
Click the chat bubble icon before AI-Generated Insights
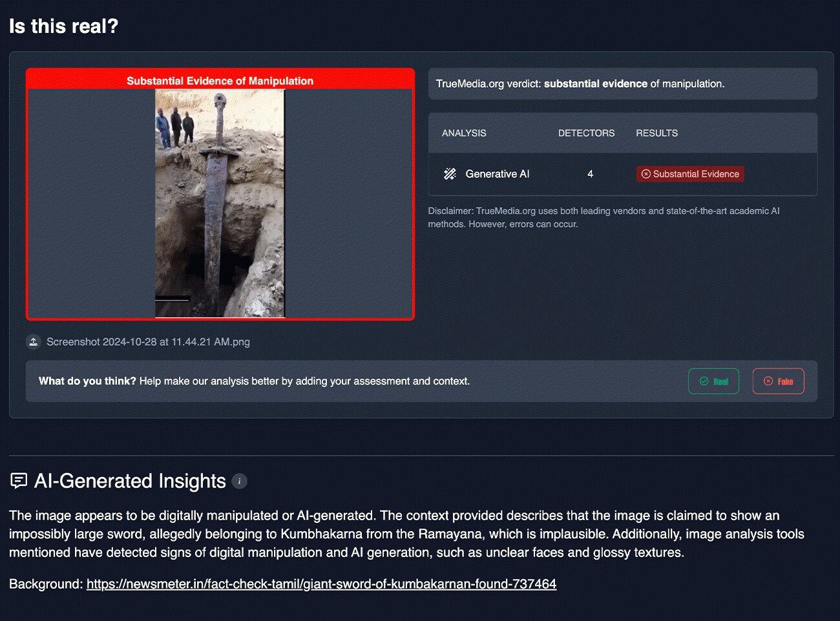(19, 481)
